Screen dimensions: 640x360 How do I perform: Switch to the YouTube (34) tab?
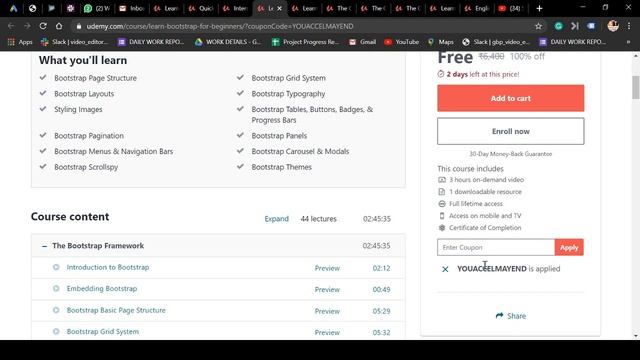pos(511,8)
